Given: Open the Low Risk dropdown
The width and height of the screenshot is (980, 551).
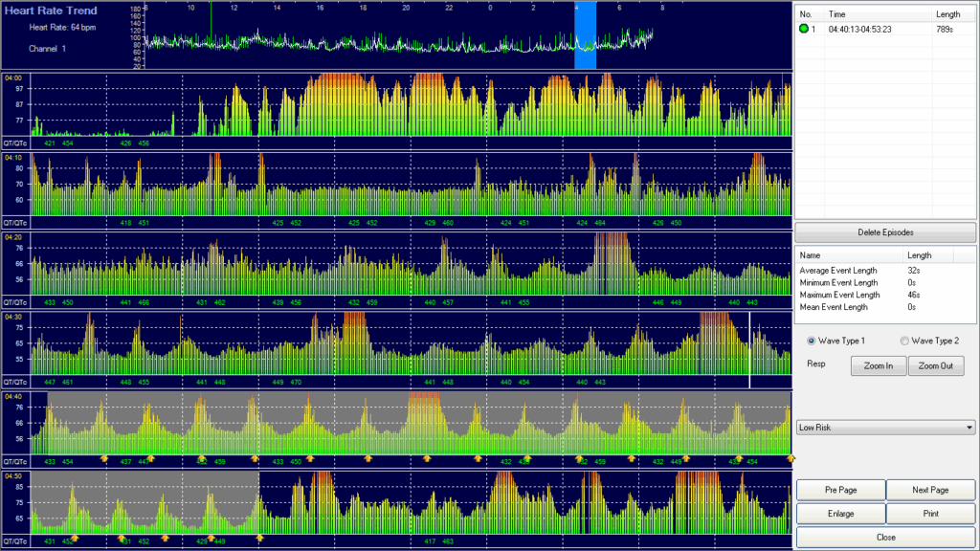Looking at the screenshot, I should [x=885, y=428].
